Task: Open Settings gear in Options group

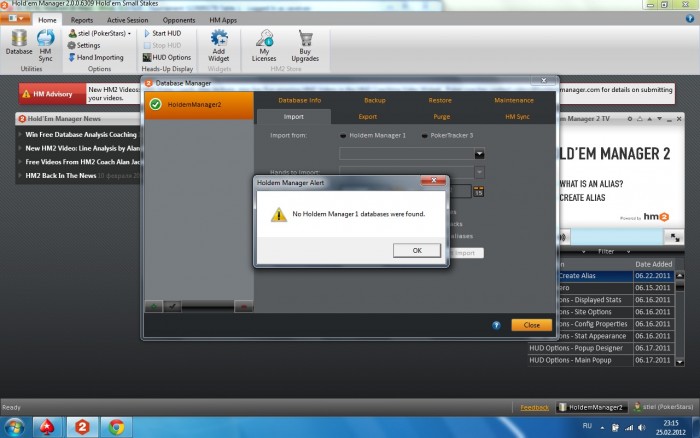Action: (x=84, y=45)
